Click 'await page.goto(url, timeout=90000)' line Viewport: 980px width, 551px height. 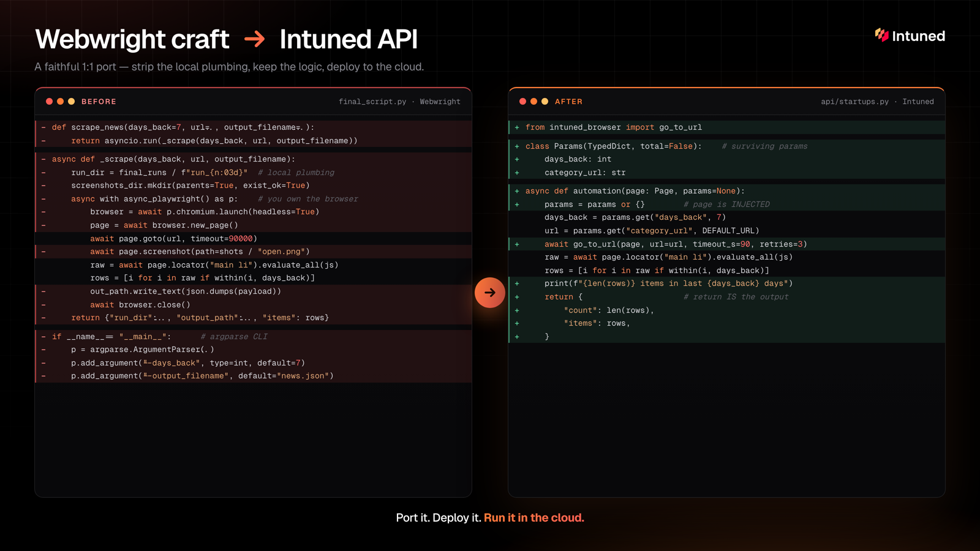click(x=254, y=239)
